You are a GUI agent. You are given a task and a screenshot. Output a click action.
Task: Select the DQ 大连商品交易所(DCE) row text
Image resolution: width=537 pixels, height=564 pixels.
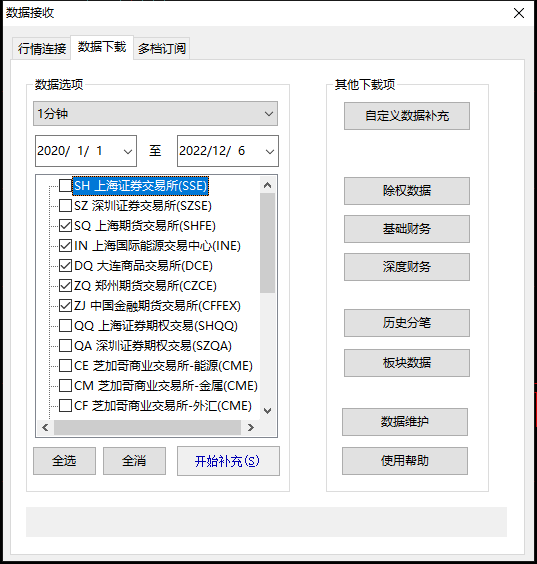143,266
